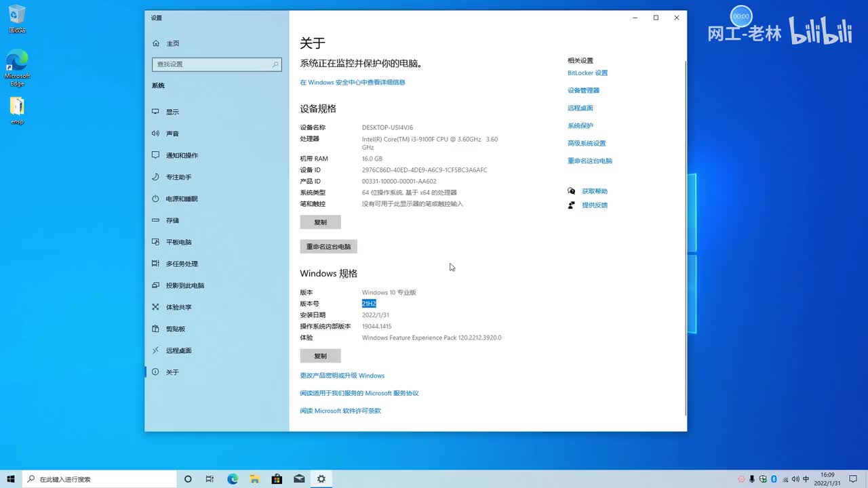
Task: Click taskbar search box 在此键入进行搜索
Action: 100,479
